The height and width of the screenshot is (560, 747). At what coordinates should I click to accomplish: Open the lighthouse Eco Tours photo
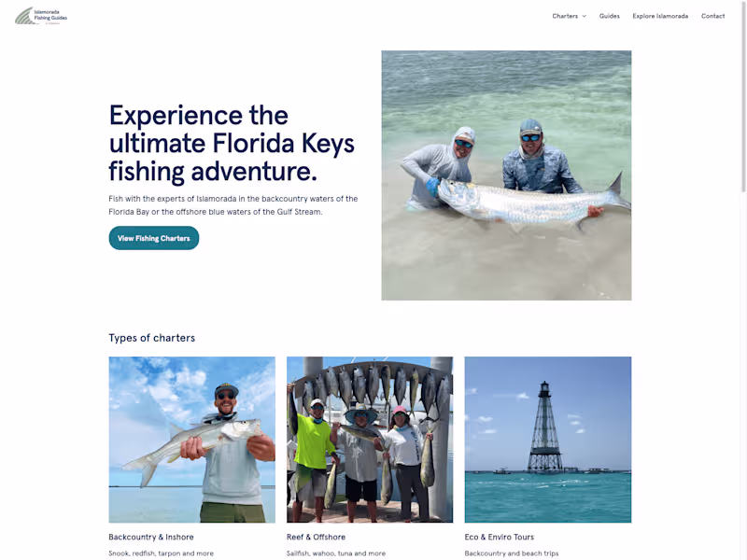click(x=548, y=440)
